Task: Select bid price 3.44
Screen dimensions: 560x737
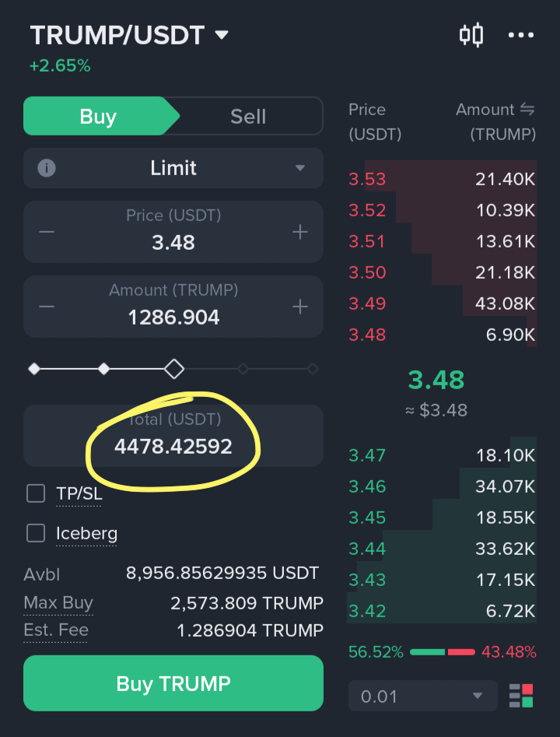Action: tap(367, 549)
